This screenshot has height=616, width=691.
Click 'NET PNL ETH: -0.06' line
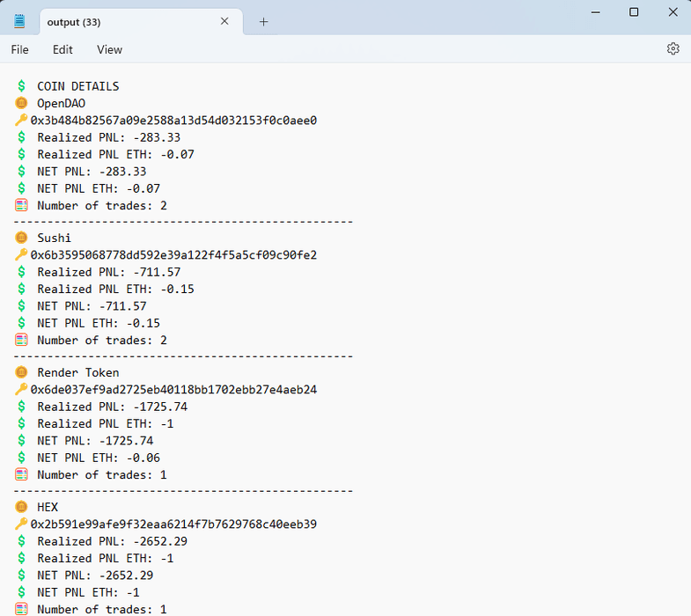coord(99,458)
